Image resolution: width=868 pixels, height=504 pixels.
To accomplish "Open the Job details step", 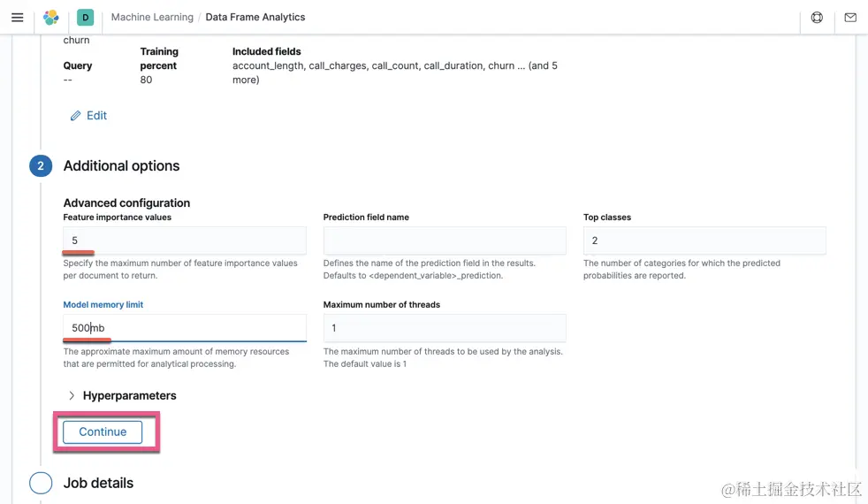I will pyautogui.click(x=98, y=483).
